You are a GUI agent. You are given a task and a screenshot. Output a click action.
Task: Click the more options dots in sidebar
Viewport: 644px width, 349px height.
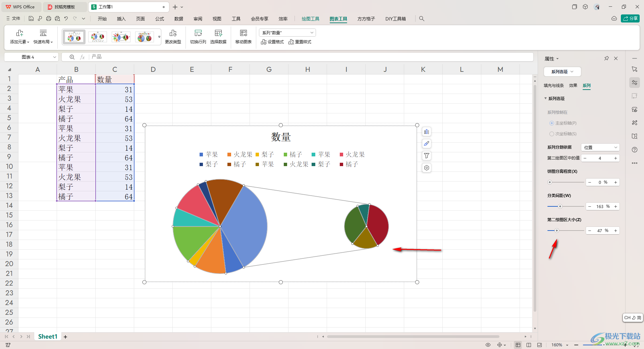click(x=635, y=163)
